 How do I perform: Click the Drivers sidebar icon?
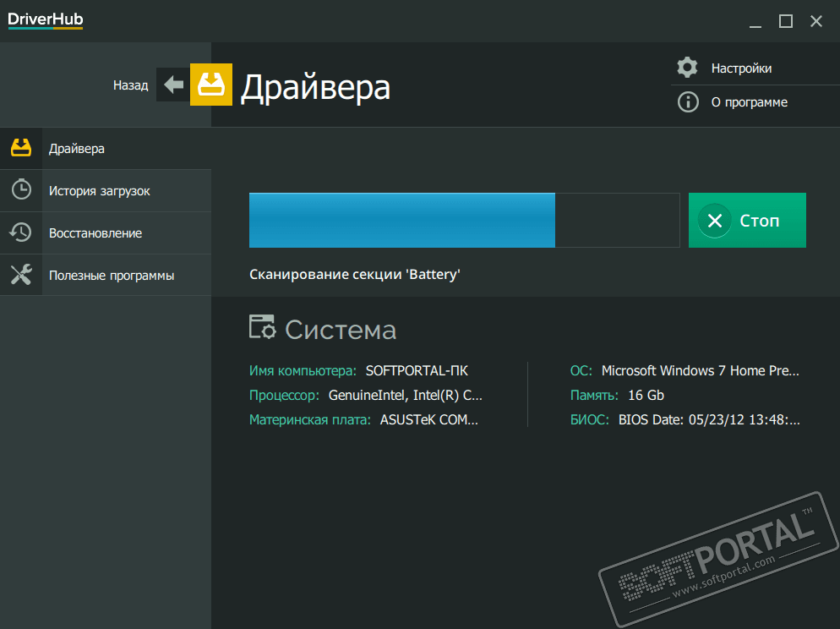pyautogui.click(x=21, y=148)
